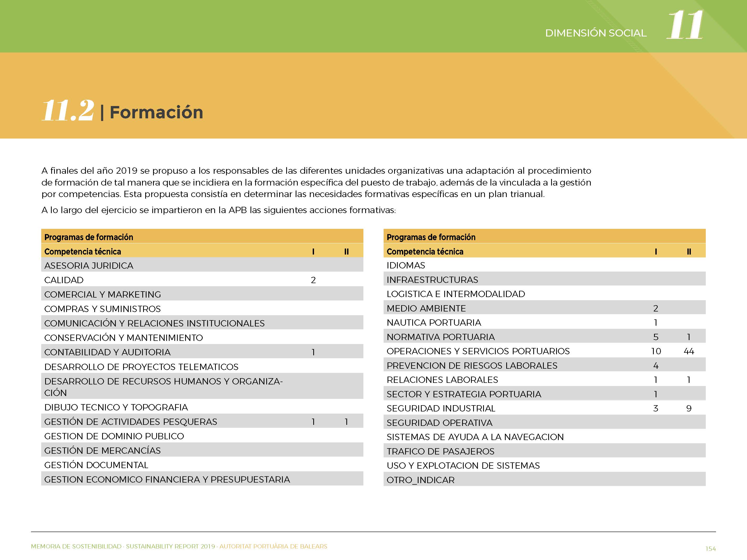Viewport: 747px width, 560px height.
Task: Click the value 3 in SEGURIDAD INDUSTRIAL row
Action: point(656,408)
